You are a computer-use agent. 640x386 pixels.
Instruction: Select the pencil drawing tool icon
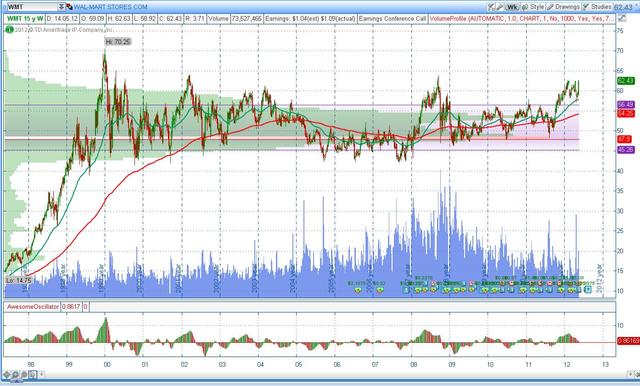click(x=500, y=7)
